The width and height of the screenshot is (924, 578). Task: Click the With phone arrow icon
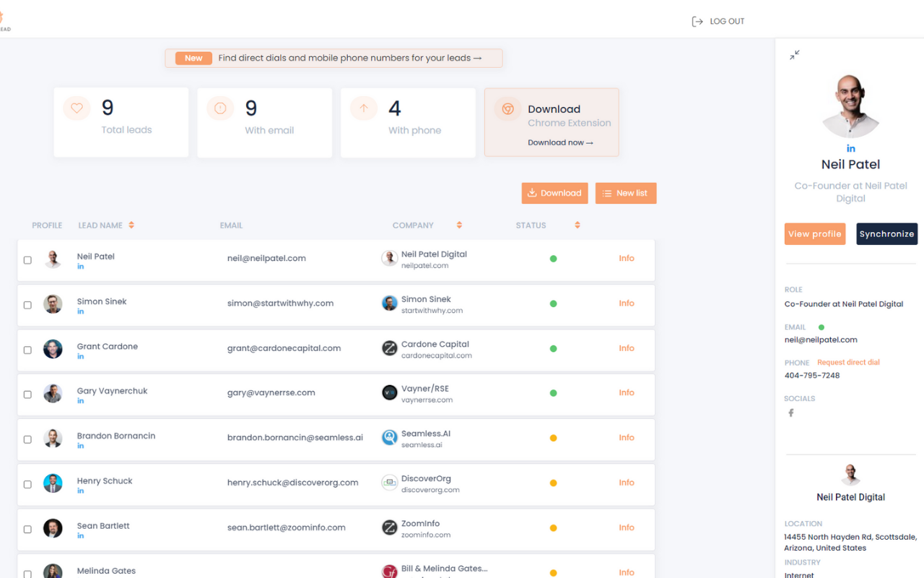(x=364, y=108)
